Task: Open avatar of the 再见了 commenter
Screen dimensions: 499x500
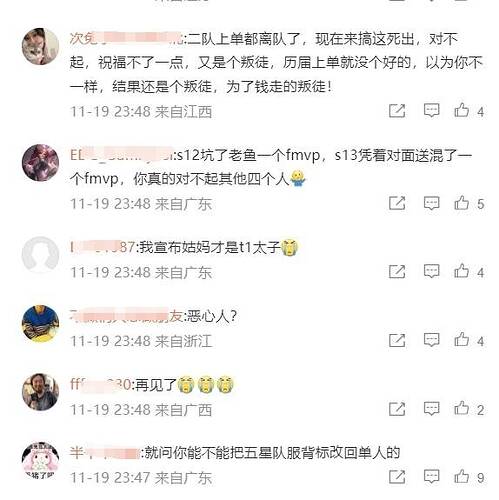Action: click(40, 392)
